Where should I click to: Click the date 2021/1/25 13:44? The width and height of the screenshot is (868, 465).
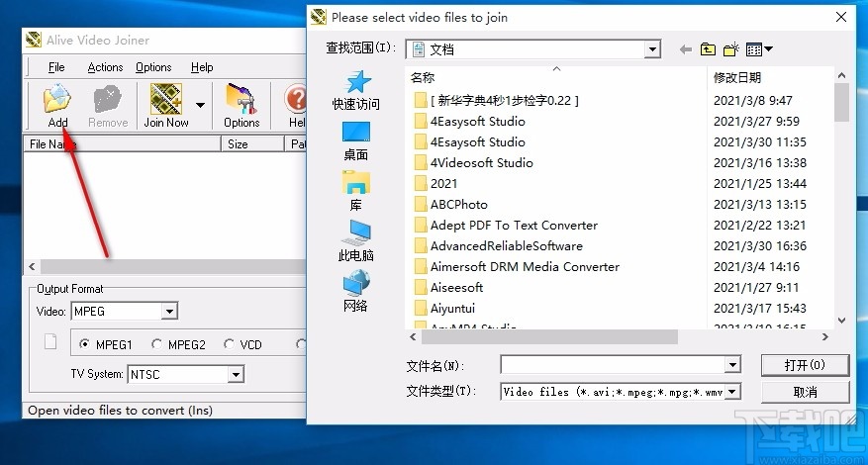pyautogui.click(x=759, y=184)
